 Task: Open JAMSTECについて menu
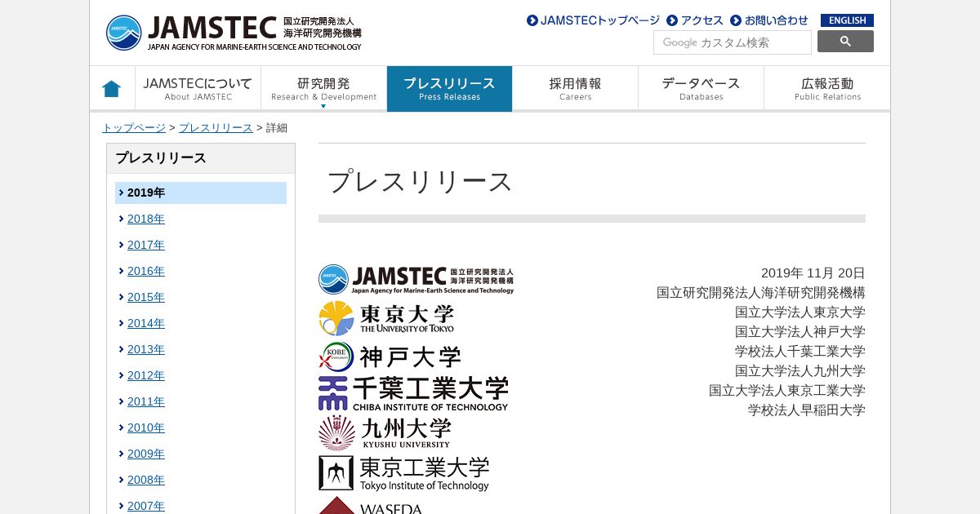pyautogui.click(x=198, y=88)
